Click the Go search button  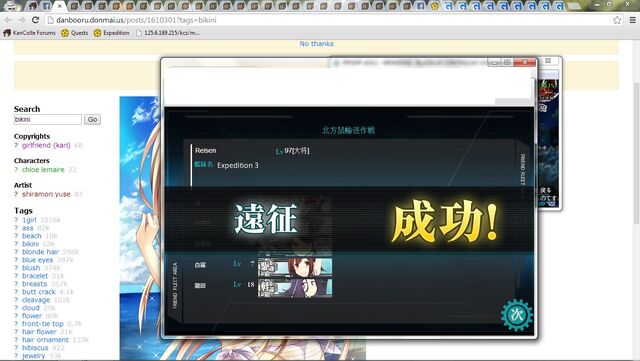tap(93, 119)
